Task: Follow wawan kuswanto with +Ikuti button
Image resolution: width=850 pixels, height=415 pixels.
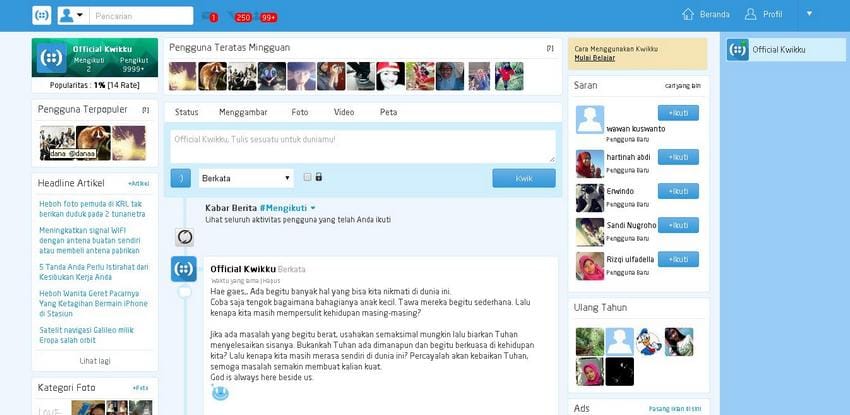Action: tap(678, 113)
